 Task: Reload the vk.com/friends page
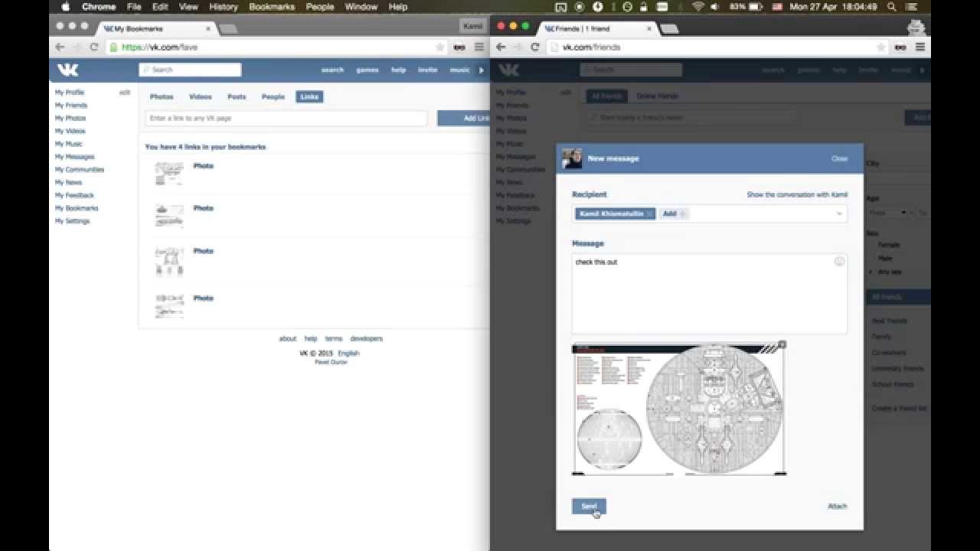(535, 47)
